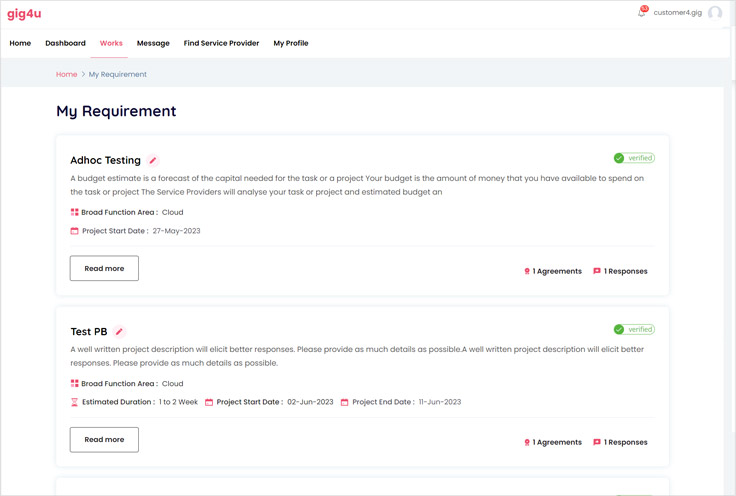The height and width of the screenshot is (496, 736).
Task: Go to the Dashboard tab
Action: 65,43
